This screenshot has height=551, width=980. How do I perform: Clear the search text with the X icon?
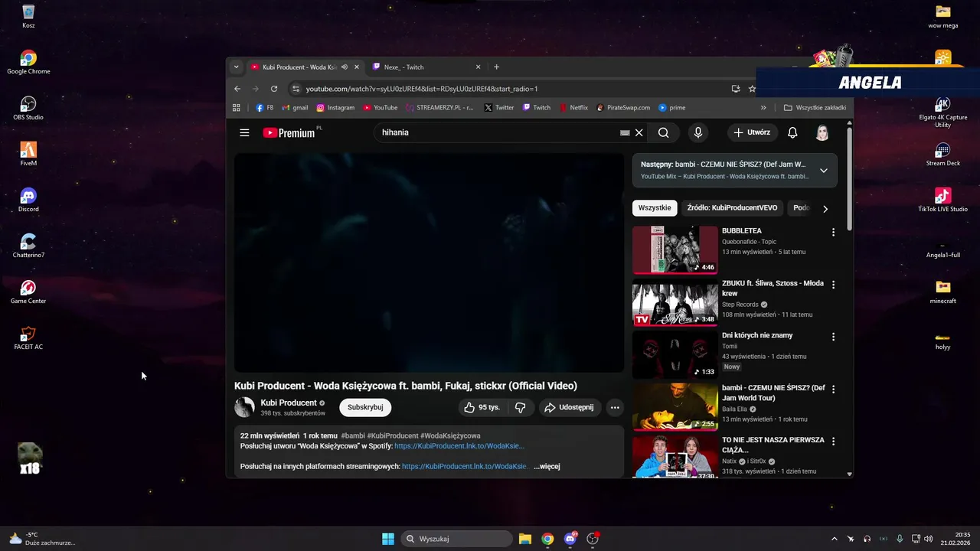click(x=639, y=132)
